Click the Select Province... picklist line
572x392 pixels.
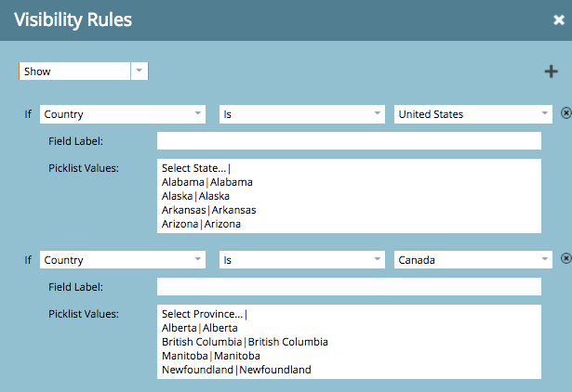click(x=205, y=314)
